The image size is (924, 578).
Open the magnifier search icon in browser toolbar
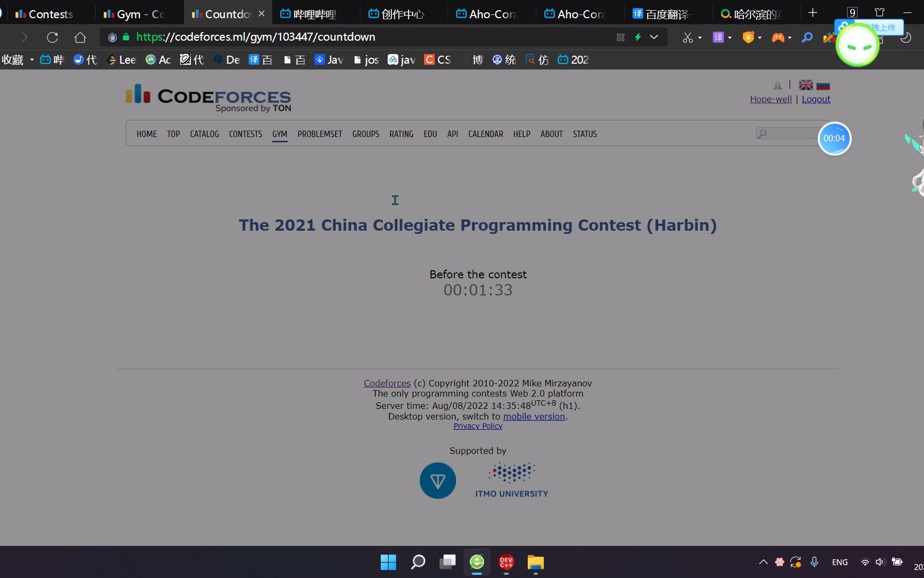coord(807,37)
